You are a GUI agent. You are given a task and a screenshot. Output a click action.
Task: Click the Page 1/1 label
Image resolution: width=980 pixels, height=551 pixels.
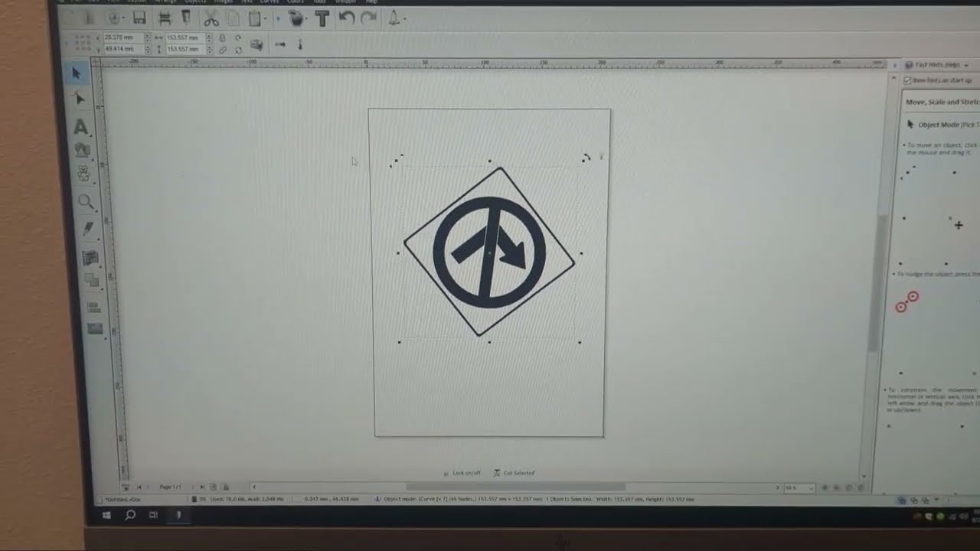tap(170, 487)
